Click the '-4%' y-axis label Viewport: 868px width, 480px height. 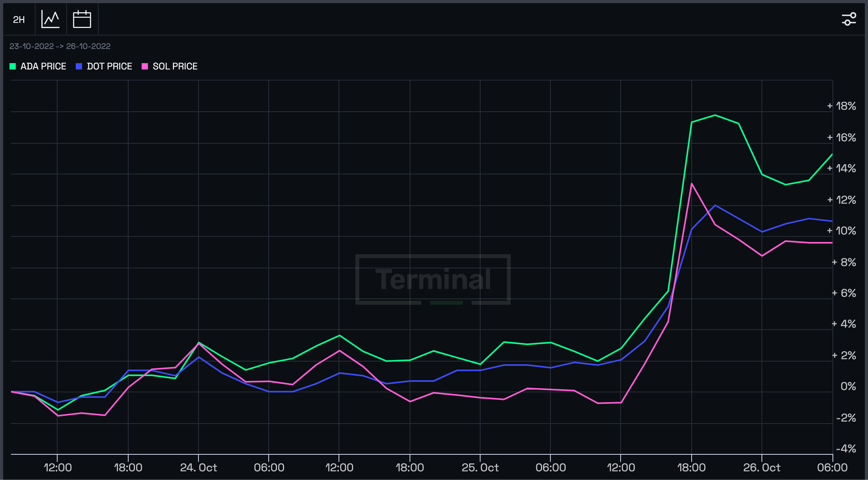(846, 448)
